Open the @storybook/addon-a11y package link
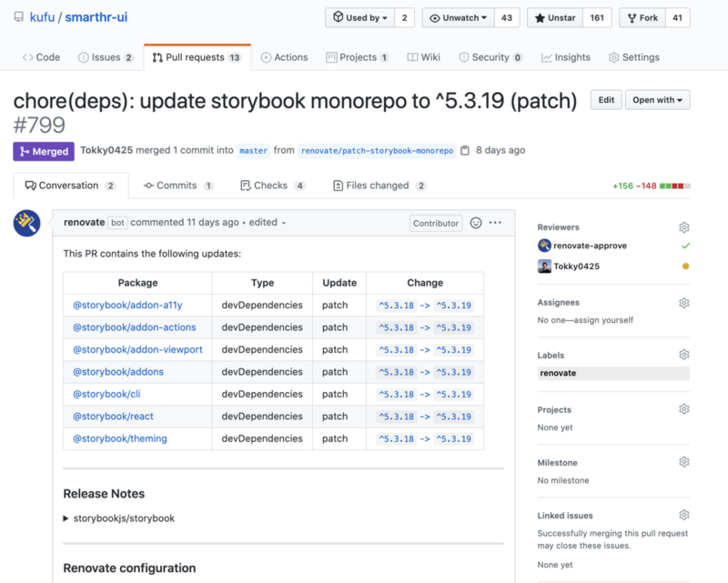728x583 pixels. (127, 305)
